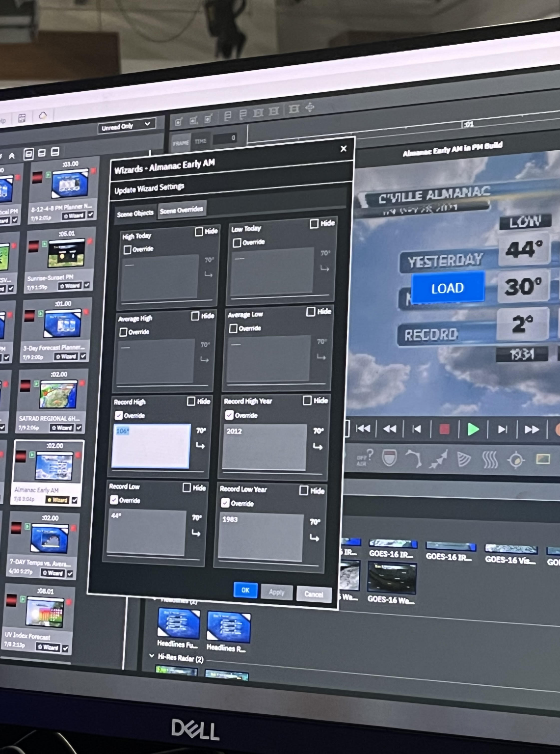The width and height of the screenshot is (560, 754).
Task: Click the Fast-forward double-arrow button
Action: coord(532,430)
